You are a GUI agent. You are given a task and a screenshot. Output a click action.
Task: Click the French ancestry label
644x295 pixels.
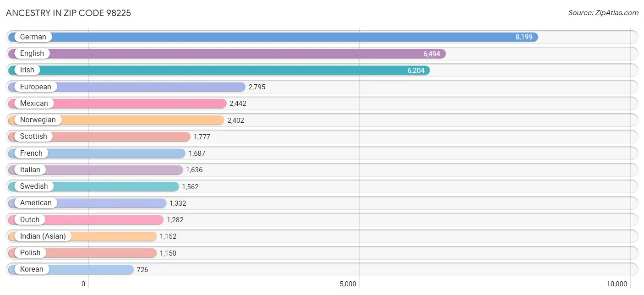click(x=31, y=153)
